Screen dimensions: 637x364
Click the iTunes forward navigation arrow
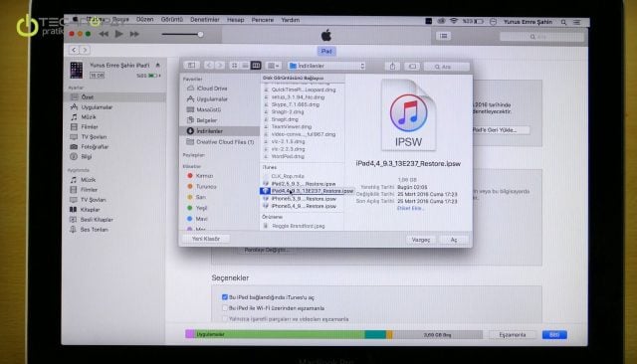[85, 50]
